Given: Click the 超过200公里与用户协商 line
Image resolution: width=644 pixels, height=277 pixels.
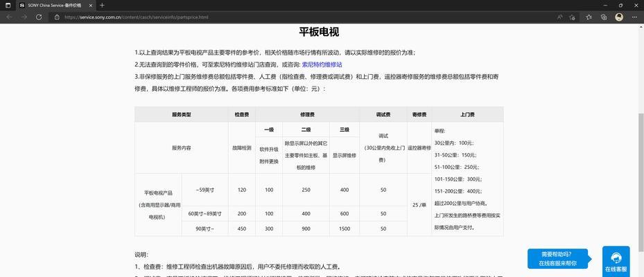Looking at the screenshot, I should (461, 203).
